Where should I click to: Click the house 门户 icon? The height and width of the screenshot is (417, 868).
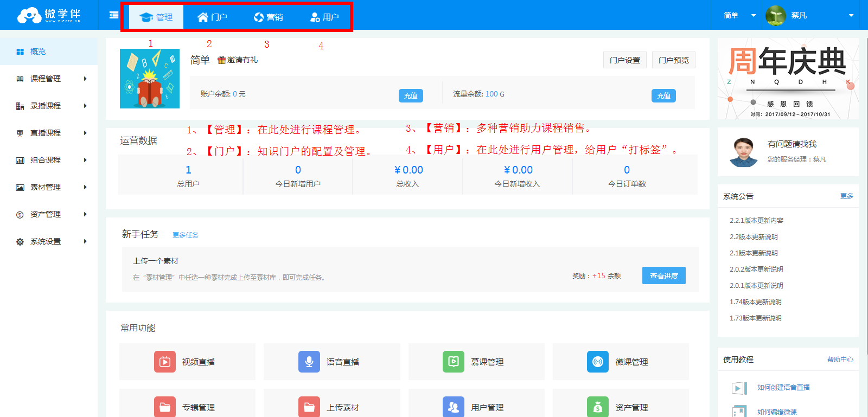pos(203,17)
